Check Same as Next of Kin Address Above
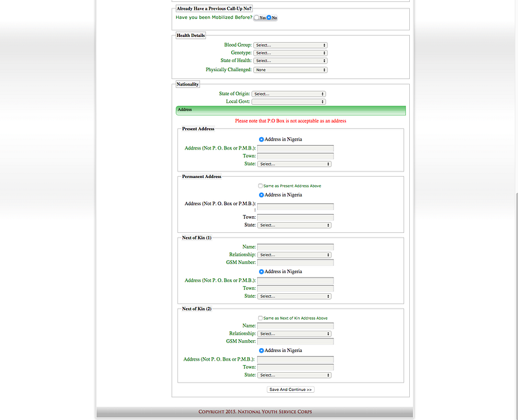This screenshot has height=420, width=518. 260,318
